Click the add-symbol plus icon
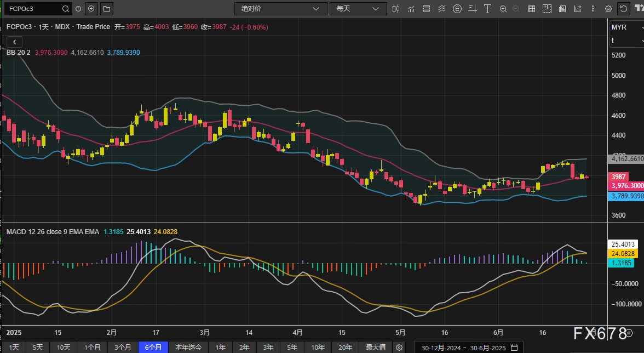The height and width of the screenshot is (353, 644). click(91, 9)
